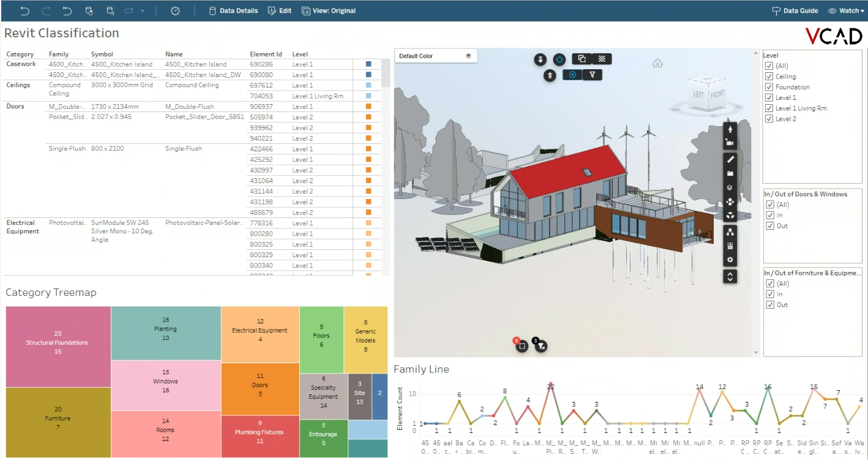Click the explode model icon in viewer
Image resolution: width=868 pixels, height=460 pixels.
(730, 202)
